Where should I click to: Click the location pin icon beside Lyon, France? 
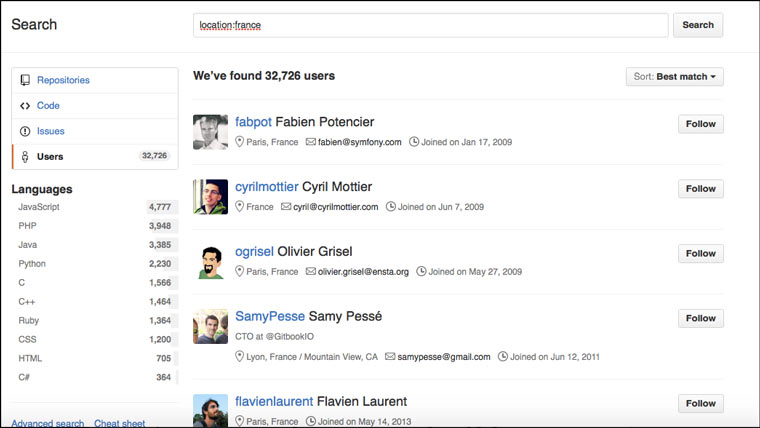coord(239,356)
